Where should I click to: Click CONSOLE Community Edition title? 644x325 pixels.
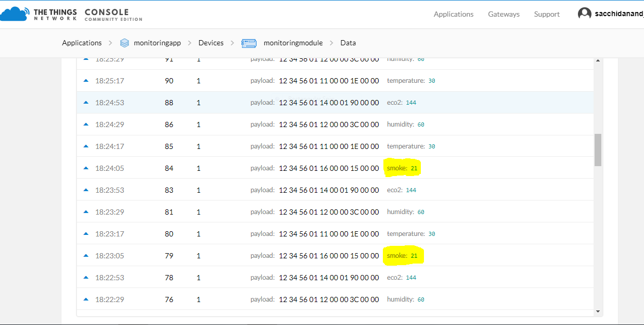point(113,15)
